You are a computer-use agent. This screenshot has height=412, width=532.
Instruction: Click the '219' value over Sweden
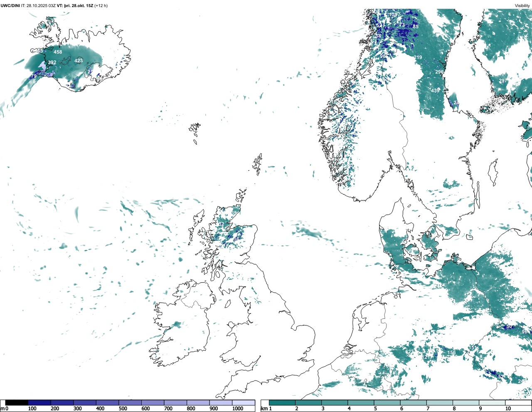(418, 57)
